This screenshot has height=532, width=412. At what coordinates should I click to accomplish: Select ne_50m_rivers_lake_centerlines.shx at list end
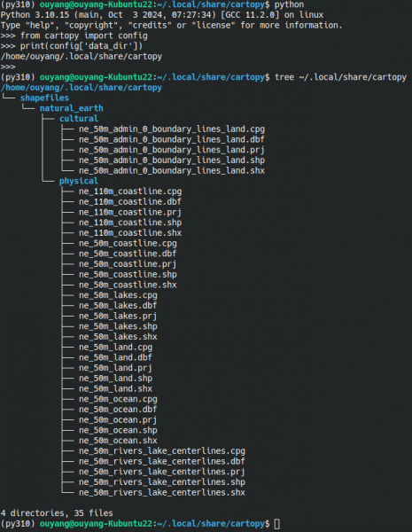[162, 492]
